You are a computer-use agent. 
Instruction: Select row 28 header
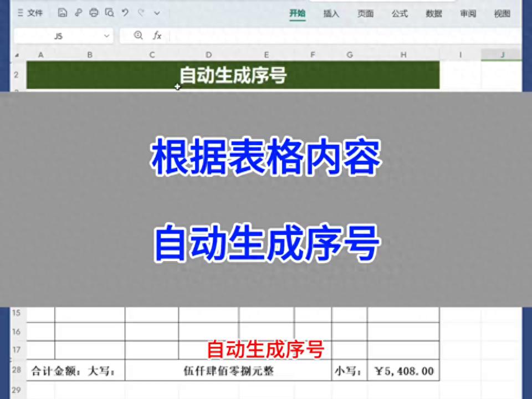click(17, 370)
